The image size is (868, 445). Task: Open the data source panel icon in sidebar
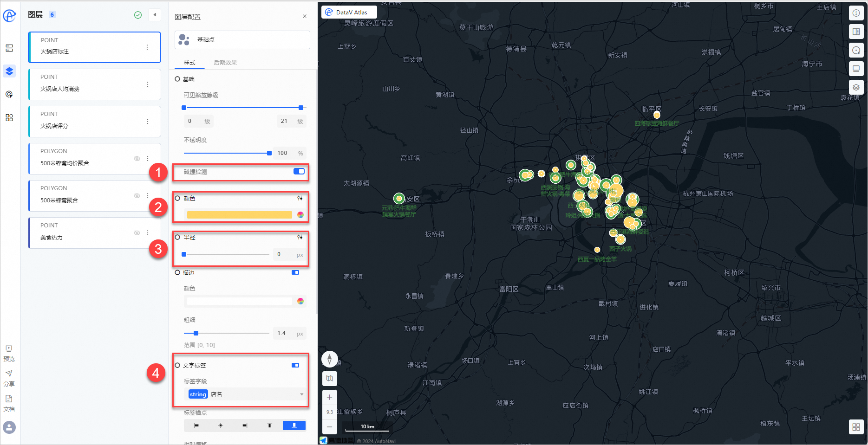tap(9, 48)
